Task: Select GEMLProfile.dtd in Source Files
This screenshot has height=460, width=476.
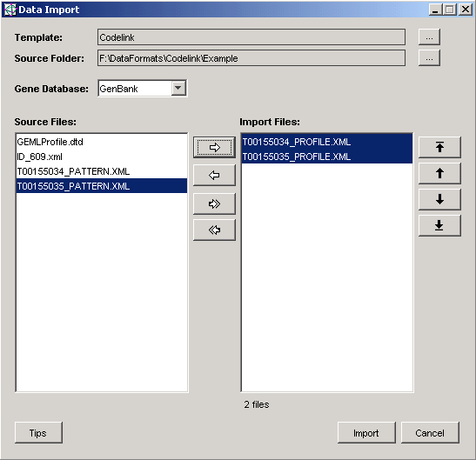Action: point(102,142)
